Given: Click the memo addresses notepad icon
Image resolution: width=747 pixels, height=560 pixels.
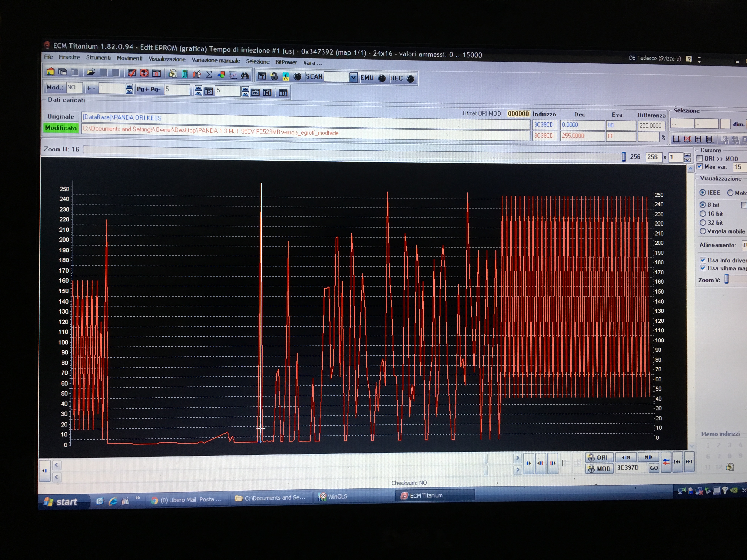Looking at the screenshot, I should coord(730,467).
